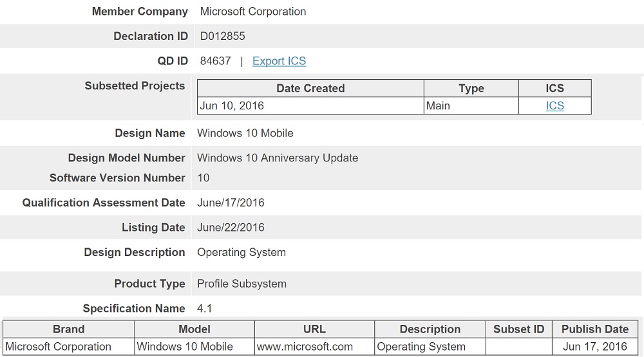Image resolution: width=644 pixels, height=357 pixels.
Task: Open the Export ICS link
Action: pyautogui.click(x=279, y=61)
